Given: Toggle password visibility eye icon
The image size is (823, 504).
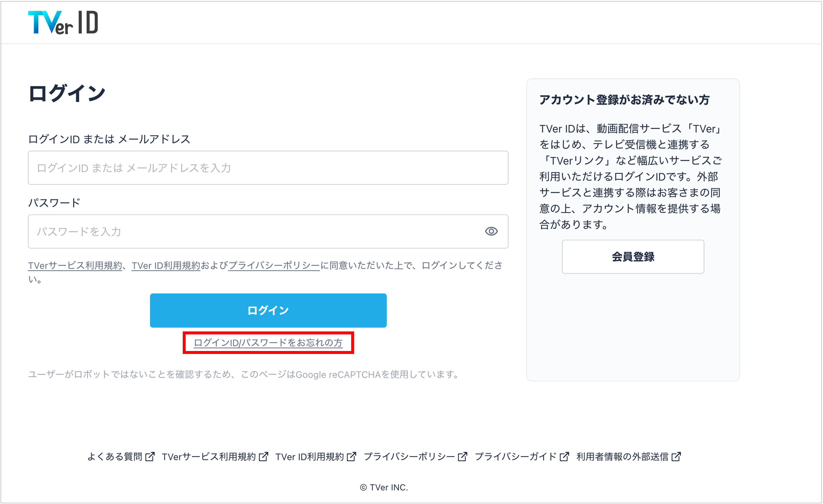Looking at the screenshot, I should [x=491, y=231].
